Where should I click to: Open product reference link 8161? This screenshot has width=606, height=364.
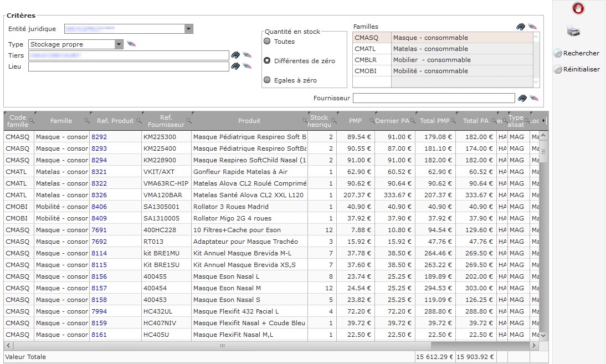click(x=99, y=335)
